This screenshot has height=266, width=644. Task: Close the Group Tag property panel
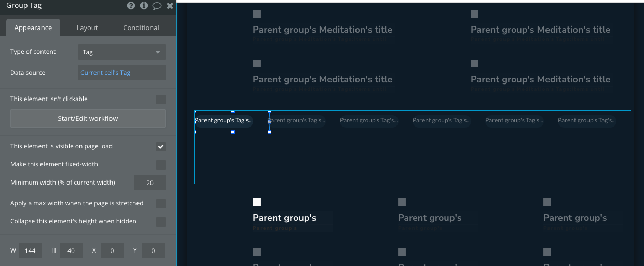170,6
